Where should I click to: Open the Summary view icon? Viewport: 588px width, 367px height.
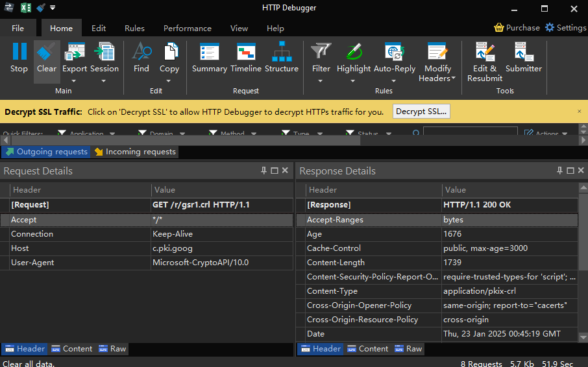click(x=210, y=53)
